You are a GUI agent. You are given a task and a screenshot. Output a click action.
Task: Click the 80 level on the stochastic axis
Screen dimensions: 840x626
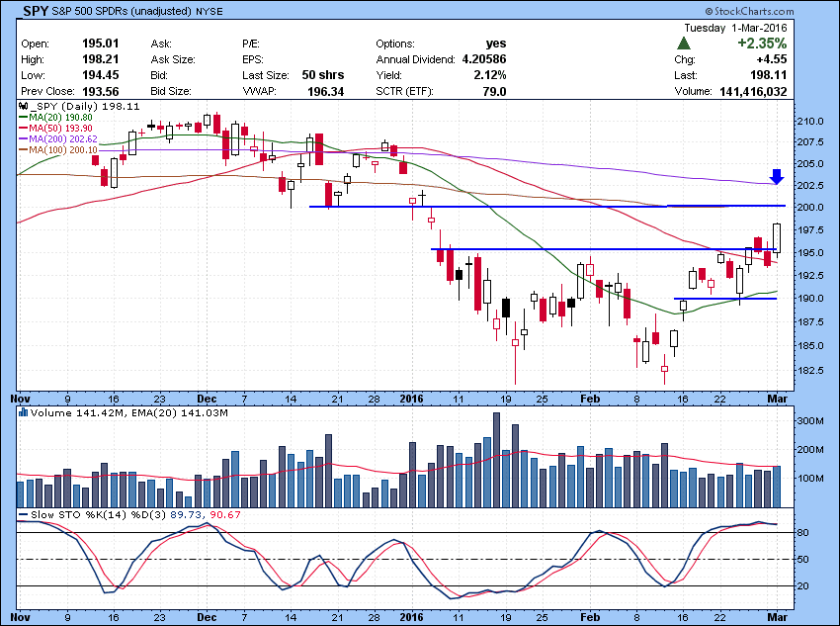click(x=803, y=533)
